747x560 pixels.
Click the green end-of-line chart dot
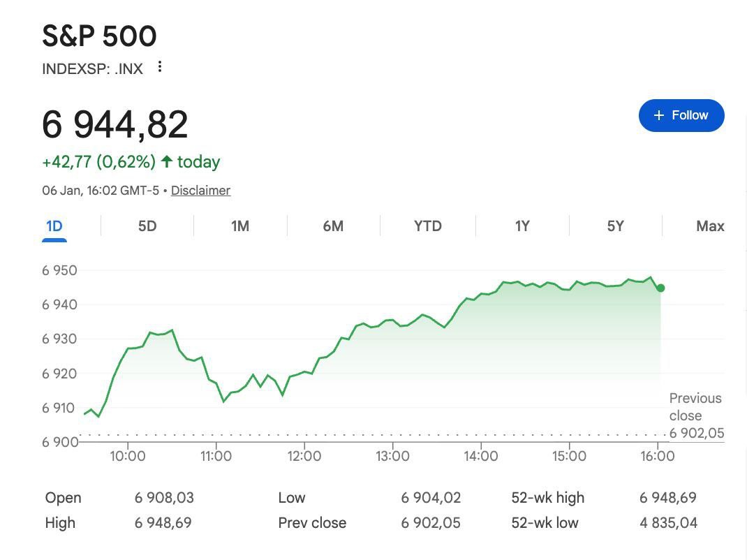coord(660,288)
